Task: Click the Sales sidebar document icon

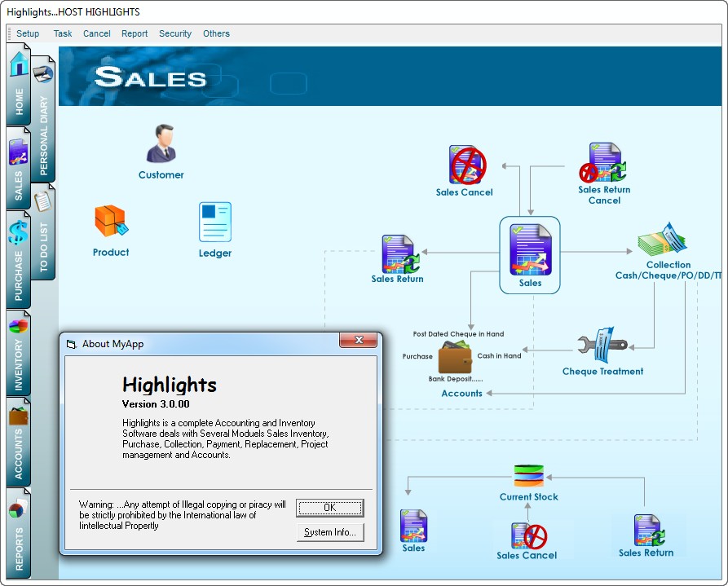Action: [x=18, y=152]
